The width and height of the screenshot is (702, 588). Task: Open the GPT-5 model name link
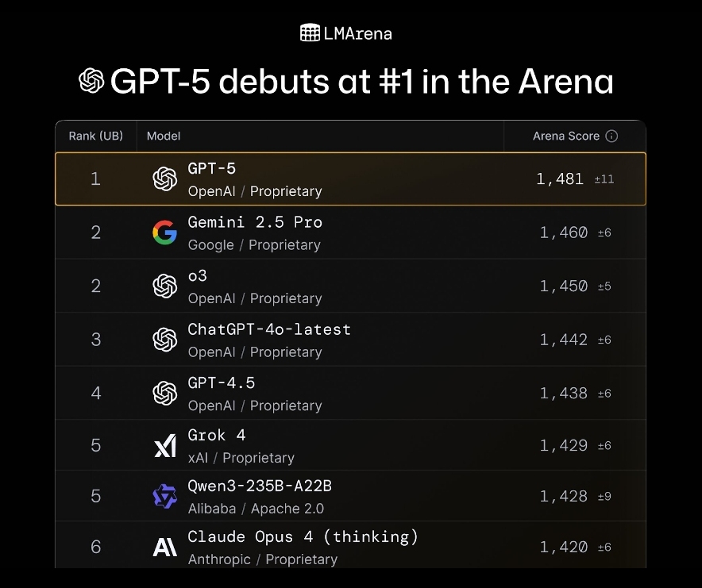(x=211, y=169)
